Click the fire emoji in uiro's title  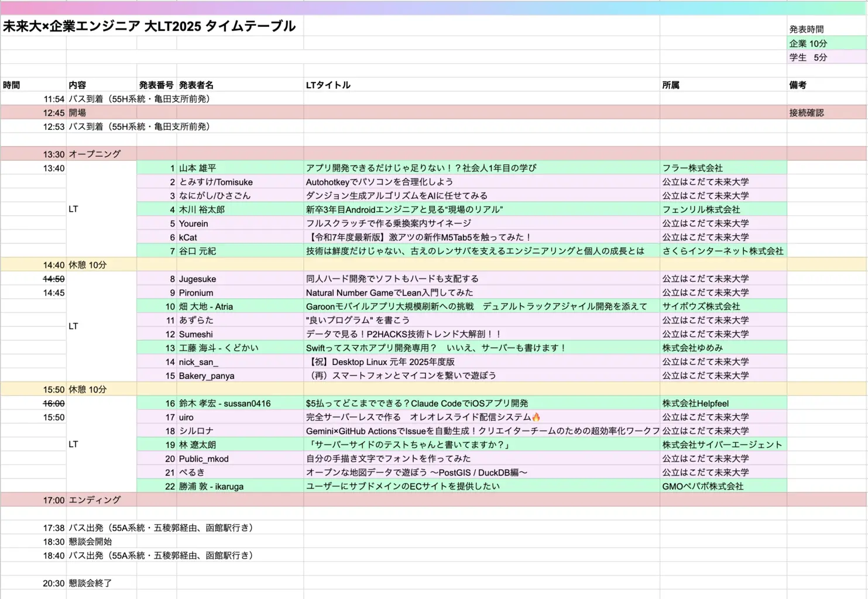tap(536, 417)
